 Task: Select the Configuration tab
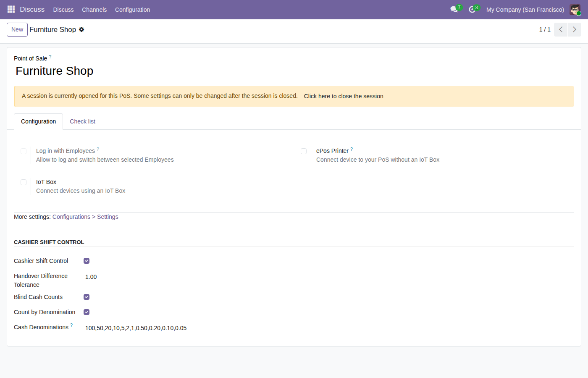pyautogui.click(x=38, y=121)
